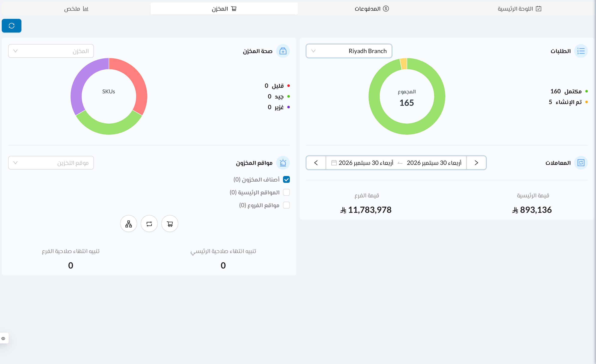Go to the previous date using the left arrow
The image size is (596, 364).
coord(316,163)
